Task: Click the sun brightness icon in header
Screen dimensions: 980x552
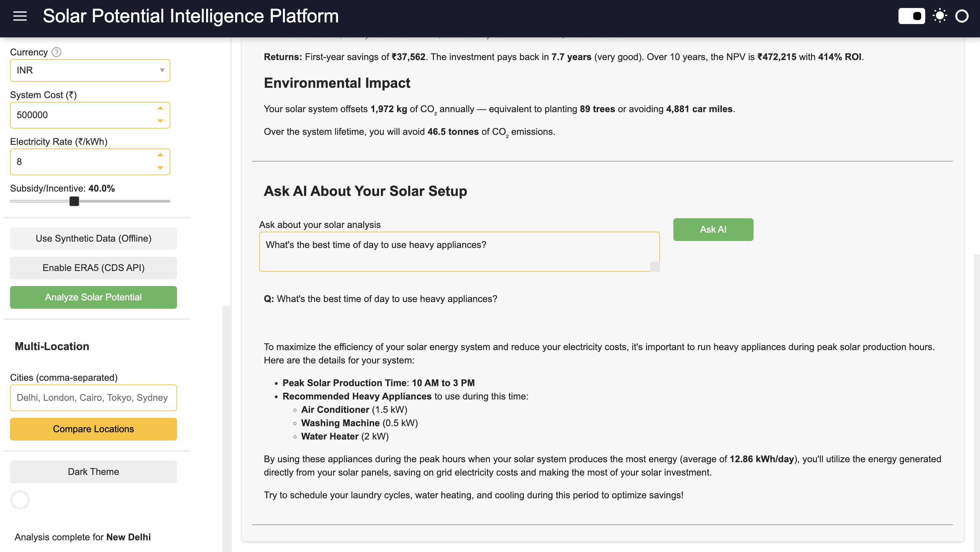Action: 939,16
